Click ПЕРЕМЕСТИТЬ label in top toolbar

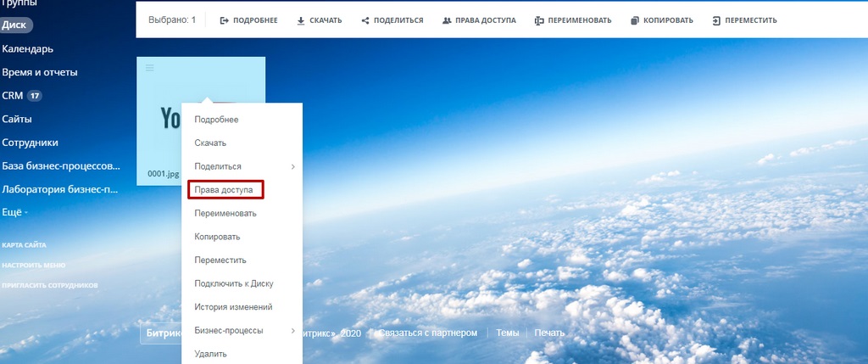(751, 20)
